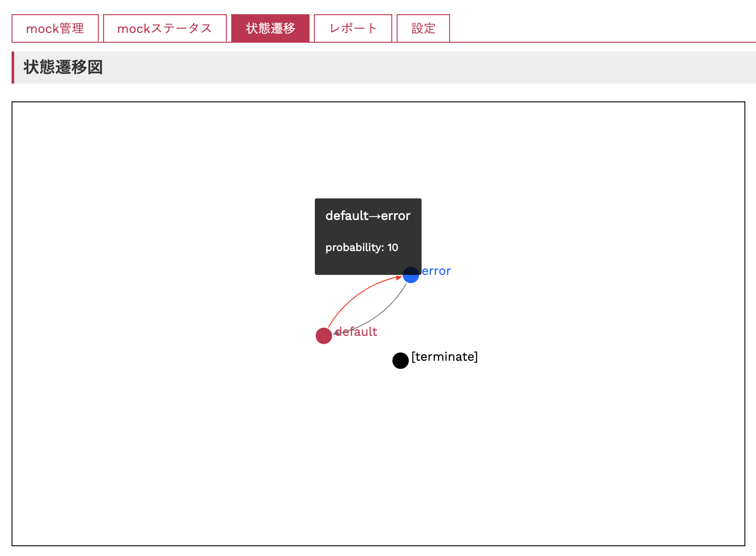
Task: Click the red accent bar beside the heading
Action: 13,68
